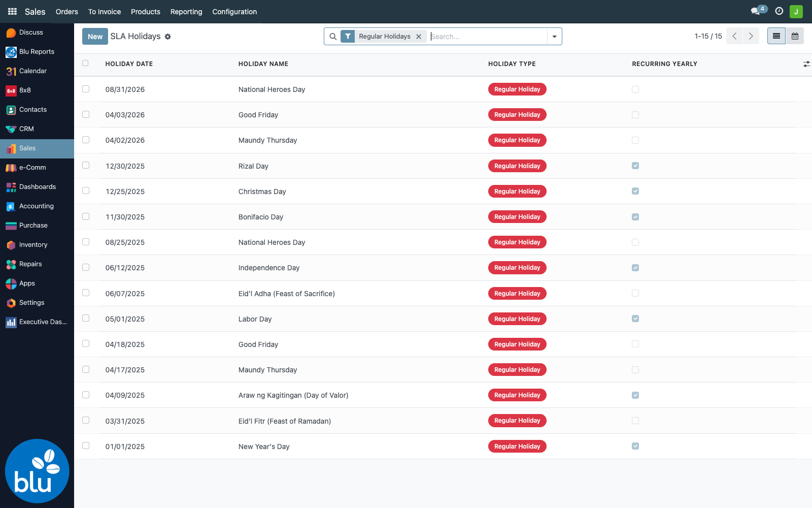Toggle recurring yearly for 04/03/2026 Good Friday
The width and height of the screenshot is (812, 508).
635,115
